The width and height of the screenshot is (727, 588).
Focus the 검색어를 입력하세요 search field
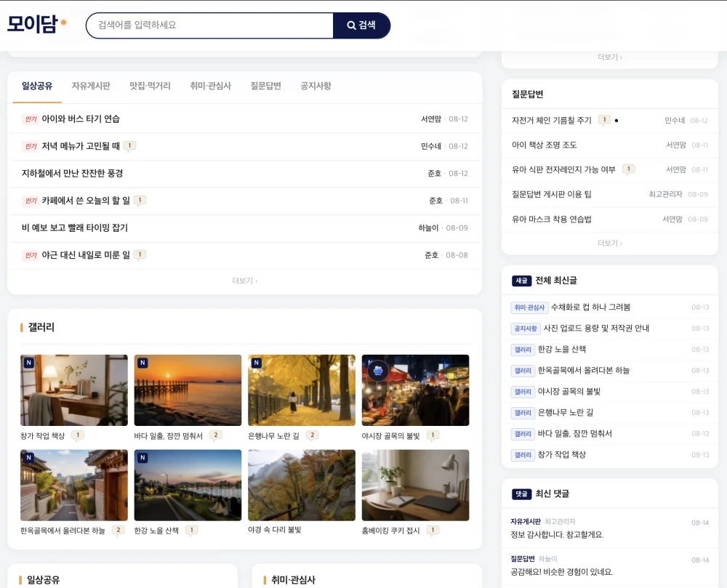point(209,25)
